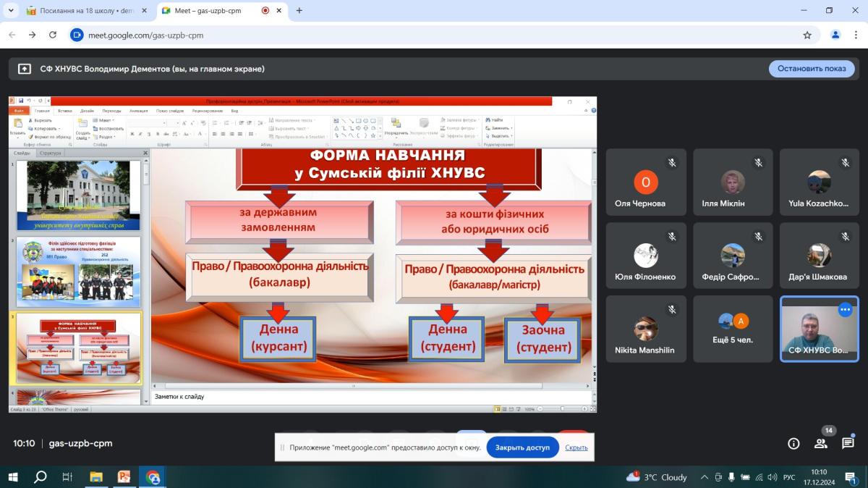Reload the Meet page
868x488 pixels.
click(53, 35)
